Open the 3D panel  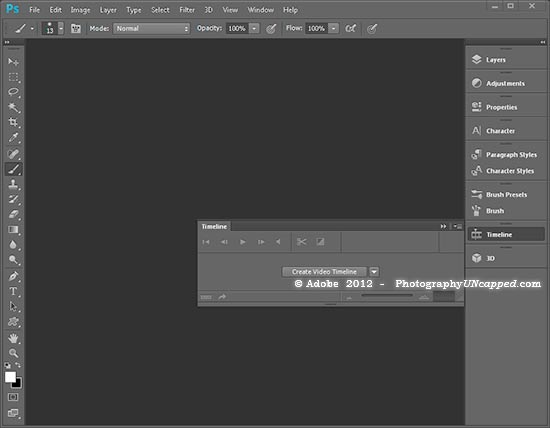(506, 258)
